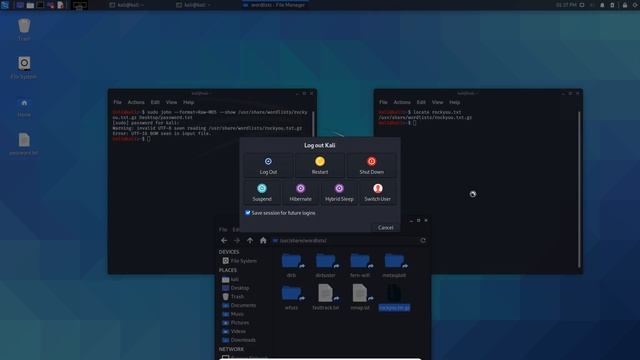Select password.txt file on desktop
640x360 pixels.
point(24,144)
